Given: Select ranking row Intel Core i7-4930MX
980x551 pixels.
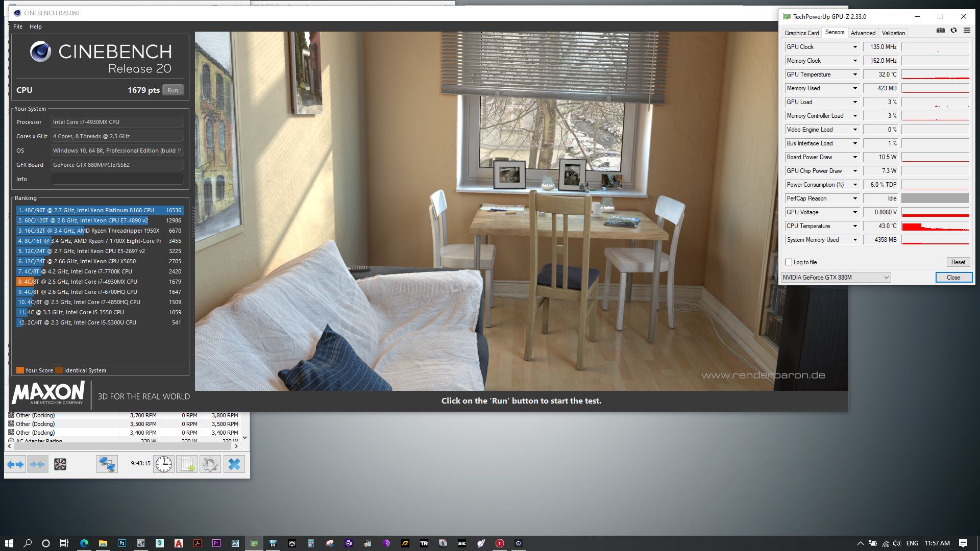Looking at the screenshot, I should pos(100,282).
